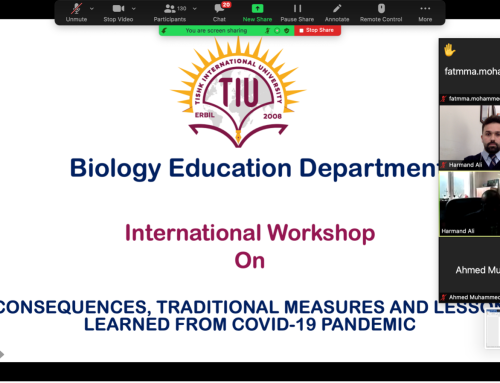Screen dimensions: 500x383
Task: Expand arrow next to Participants count
Action: (195, 9)
